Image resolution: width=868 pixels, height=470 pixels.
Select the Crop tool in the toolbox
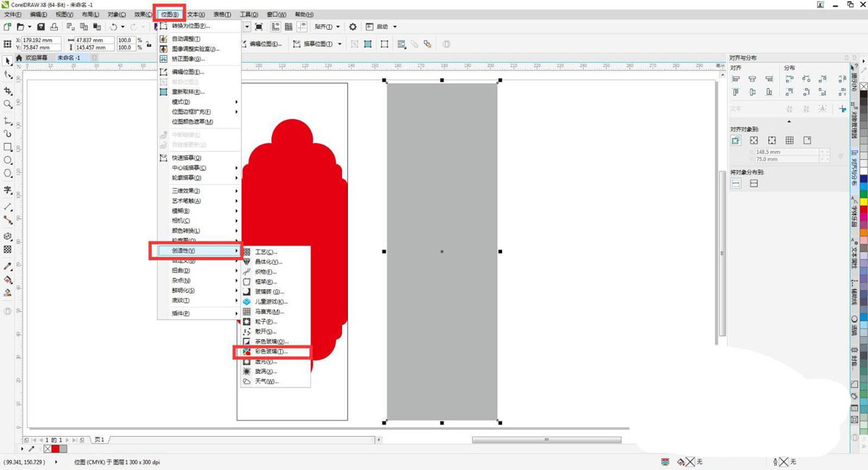pos(8,90)
